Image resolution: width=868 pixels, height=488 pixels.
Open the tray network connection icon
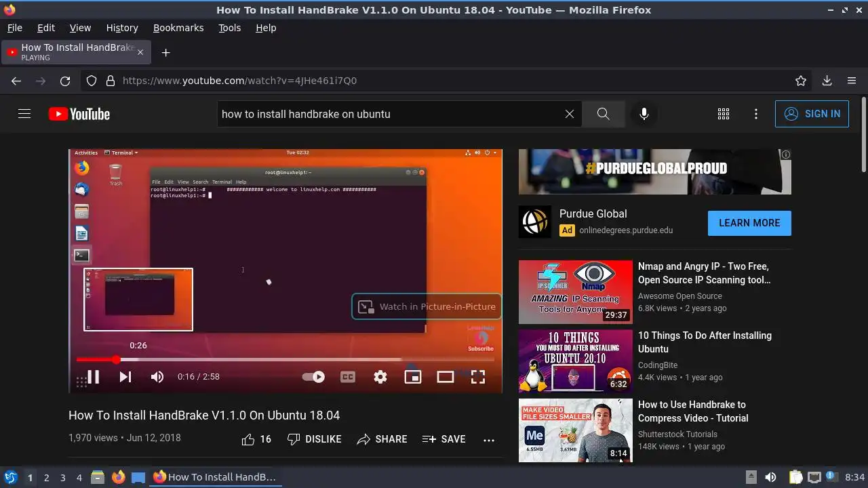point(814,477)
